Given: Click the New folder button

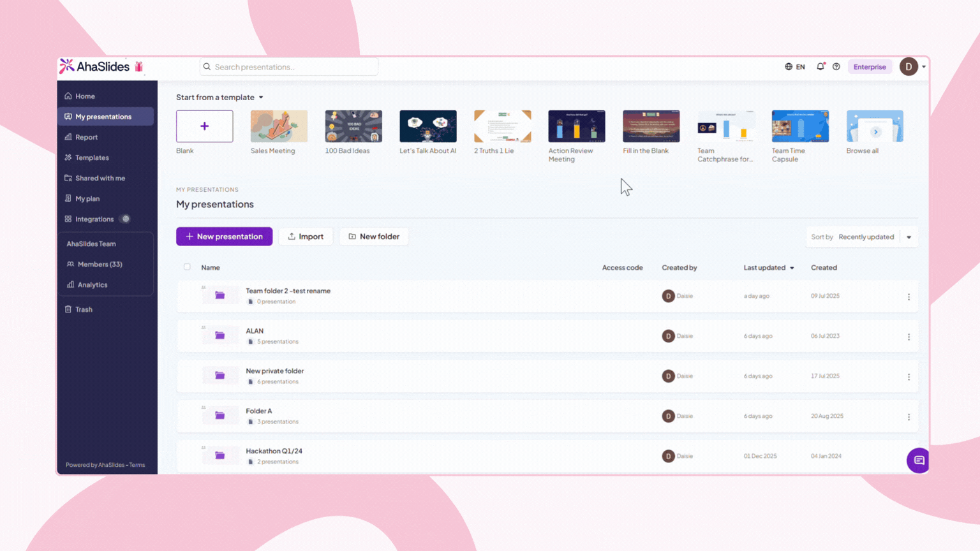Looking at the screenshot, I should (x=374, y=237).
